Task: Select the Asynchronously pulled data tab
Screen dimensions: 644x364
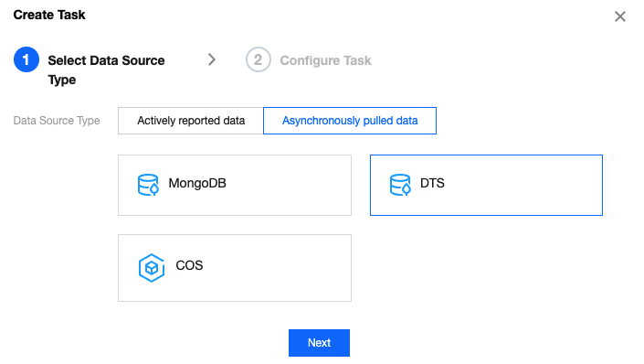Action: click(x=350, y=121)
